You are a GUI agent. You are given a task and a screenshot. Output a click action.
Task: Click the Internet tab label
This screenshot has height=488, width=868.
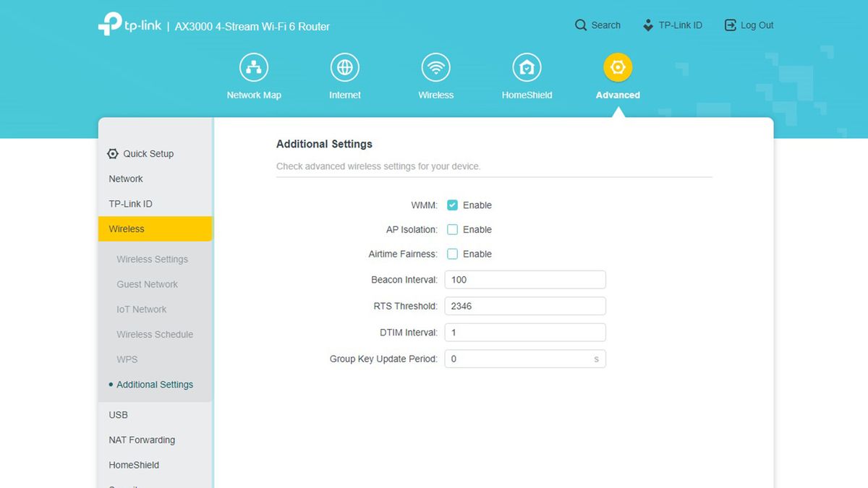(x=345, y=95)
